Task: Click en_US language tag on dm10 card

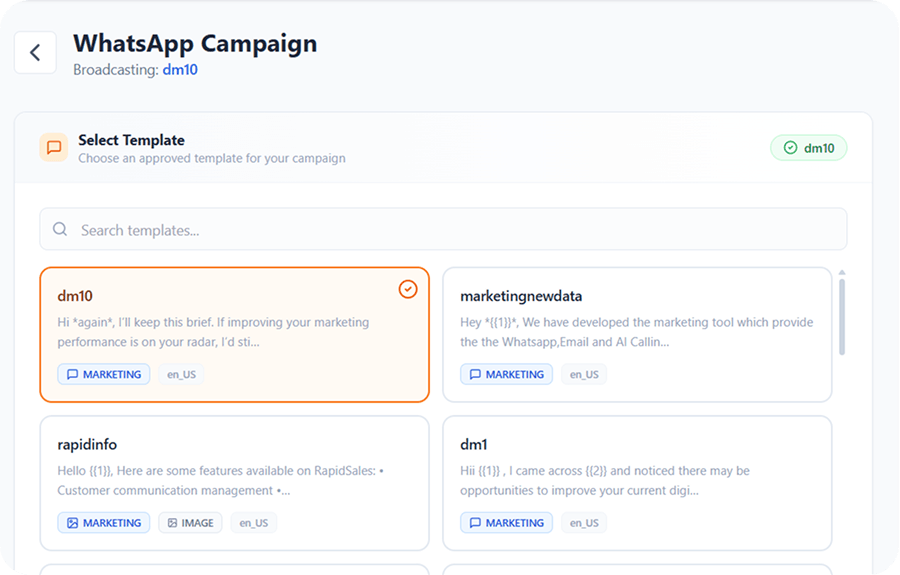Action: [181, 374]
